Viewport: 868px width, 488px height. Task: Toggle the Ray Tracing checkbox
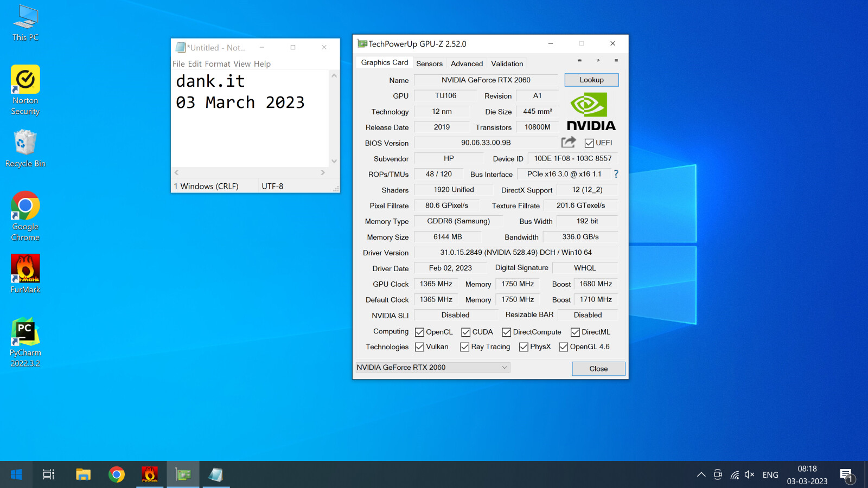click(x=464, y=347)
